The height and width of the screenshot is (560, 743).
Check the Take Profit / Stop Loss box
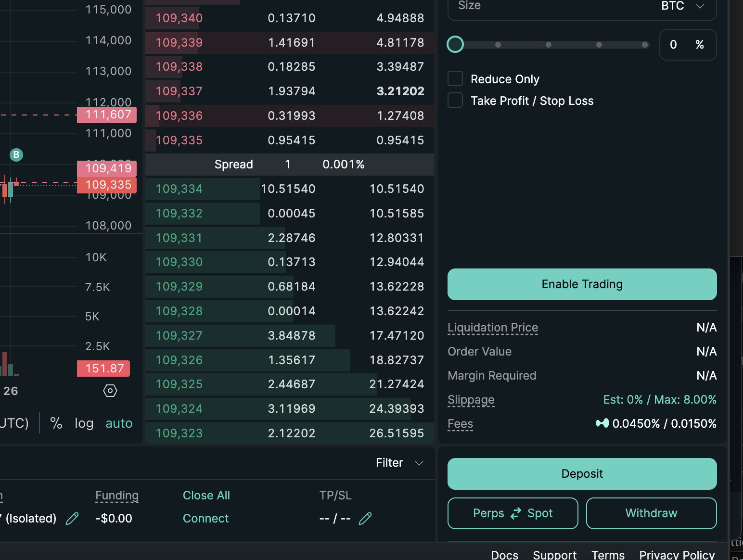pos(455,101)
